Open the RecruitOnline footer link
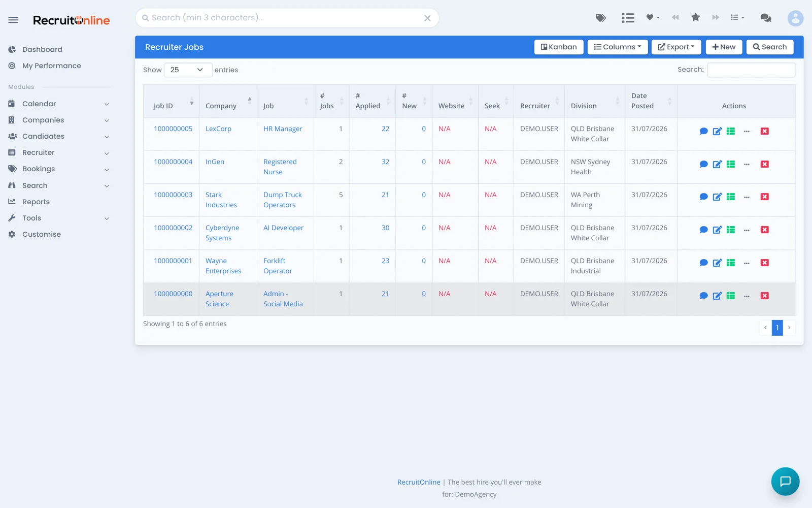812x508 pixels. tap(419, 482)
